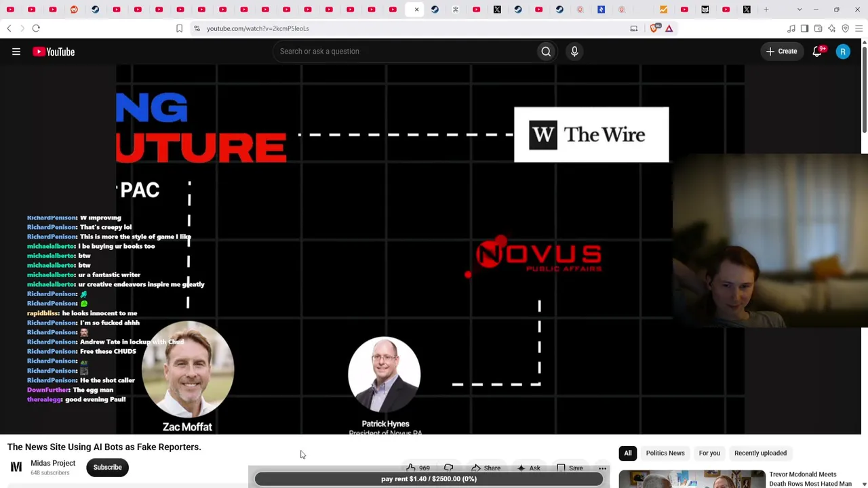Open the account avatar menu

click(843, 52)
